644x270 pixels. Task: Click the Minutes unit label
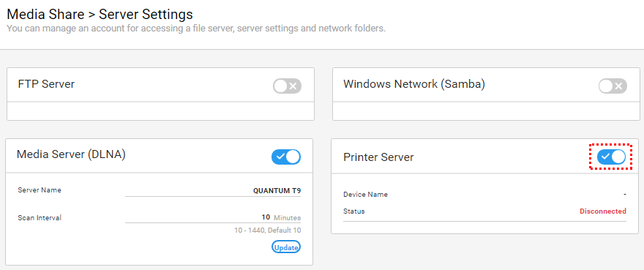click(x=287, y=217)
